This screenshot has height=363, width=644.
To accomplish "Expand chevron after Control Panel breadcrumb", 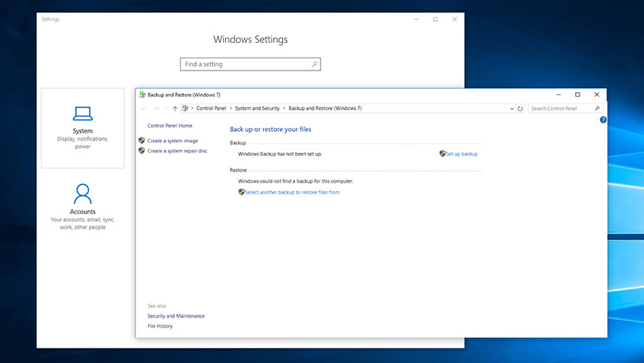I will click(x=231, y=108).
